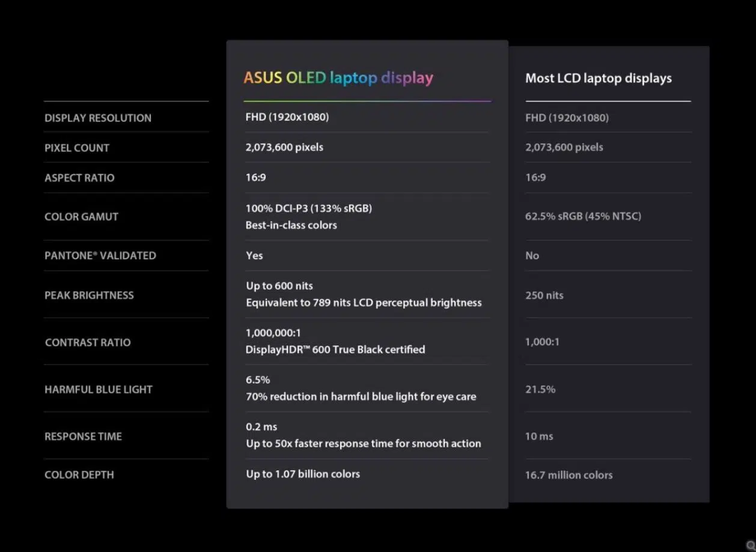The width and height of the screenshot is (756, 552).
Task: Click '16:9' in the LCD column
Action: pos(535,178)
